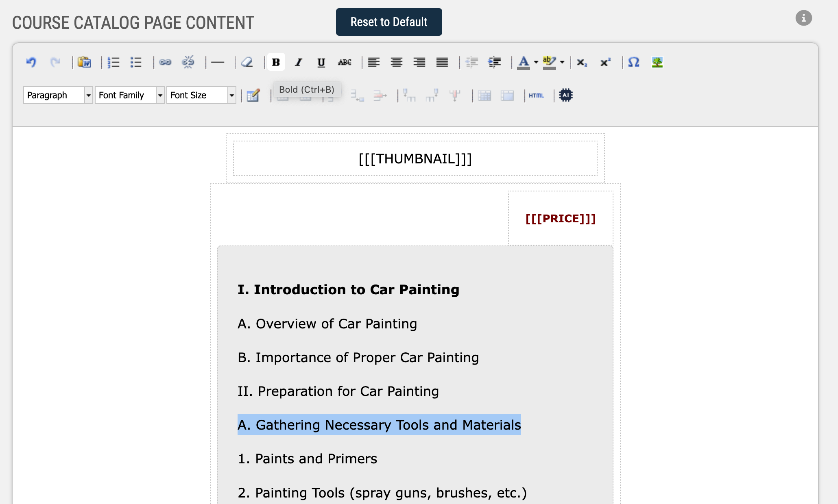The height and width of the screenshot is (504, 838).
Task: Apply the text color A button
Action: (x=524, y=62)
